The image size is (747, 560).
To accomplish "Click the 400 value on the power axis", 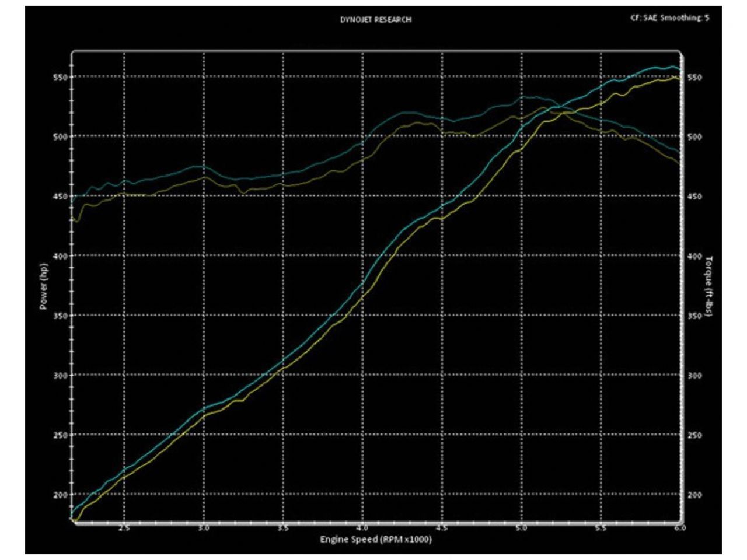I will pyautogui.click(x=61, y=256).
